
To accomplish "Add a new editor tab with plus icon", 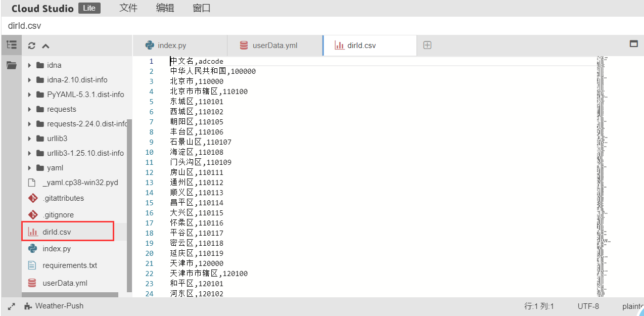I will [x=427, y=45].
